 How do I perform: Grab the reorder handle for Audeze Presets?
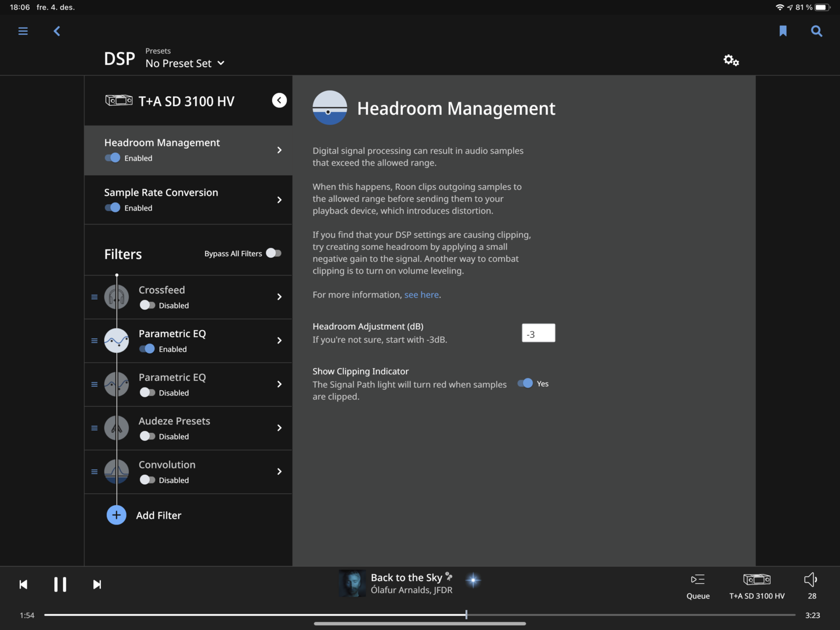pyautogui.click(x=94, y=428)
